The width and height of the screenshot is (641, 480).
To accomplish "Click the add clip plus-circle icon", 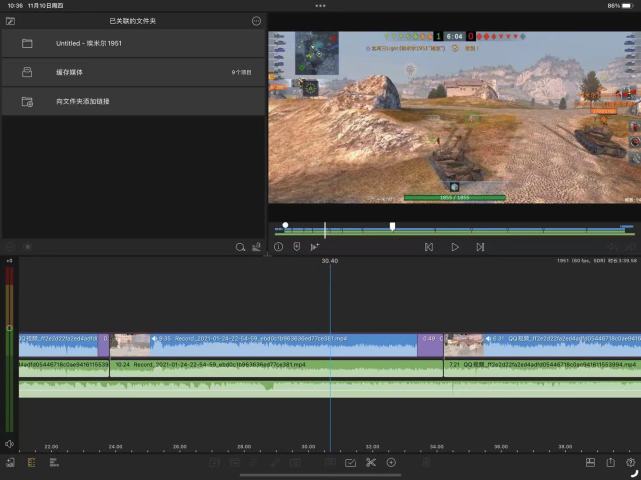I will [x=391, y=462].
